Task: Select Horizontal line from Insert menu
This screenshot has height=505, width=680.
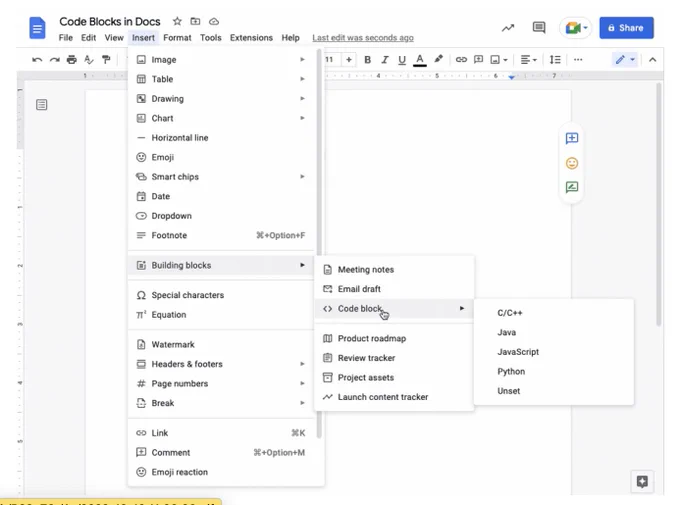Action: coord(221,138)
